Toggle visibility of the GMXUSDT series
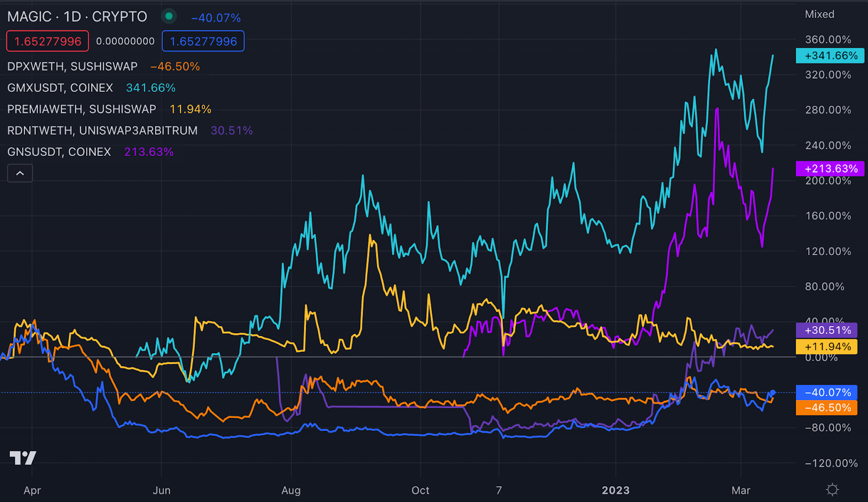The height and width of the screenshot is (502, 868). pos(60,87)
